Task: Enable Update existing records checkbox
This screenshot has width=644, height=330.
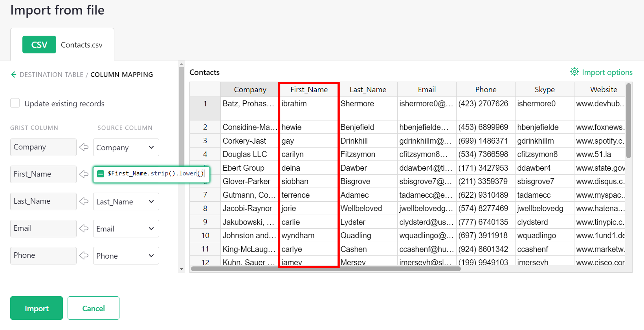Action: coord(15,103)
